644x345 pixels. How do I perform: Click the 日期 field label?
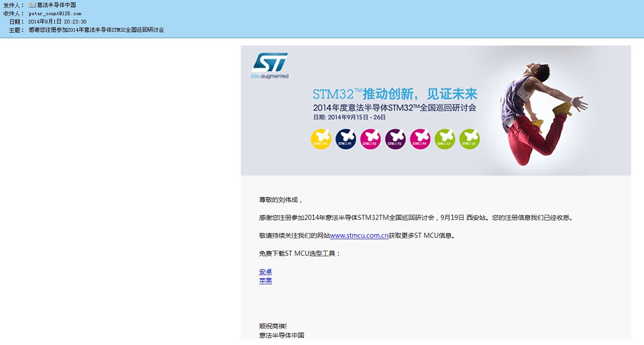(x=17, y=22)
